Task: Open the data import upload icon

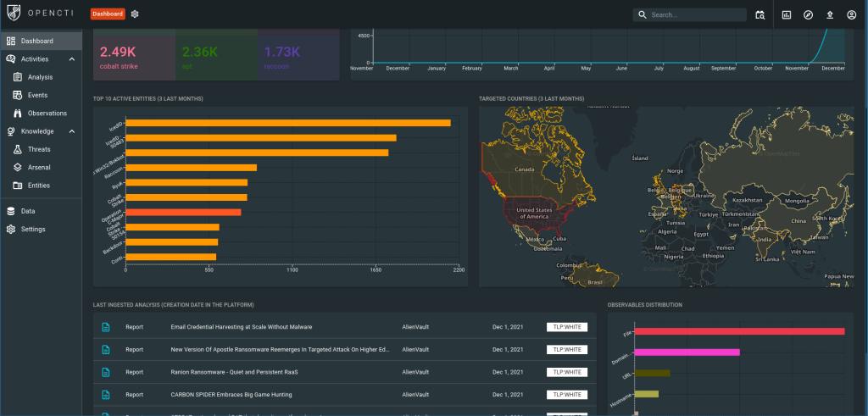Action: 830,15
